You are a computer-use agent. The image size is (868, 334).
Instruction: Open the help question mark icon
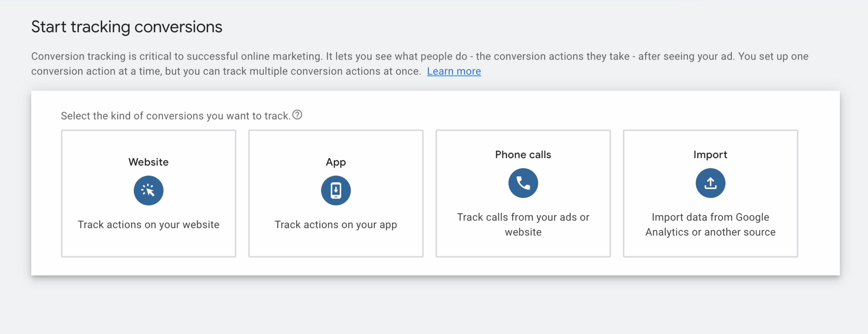coord(297,115)
